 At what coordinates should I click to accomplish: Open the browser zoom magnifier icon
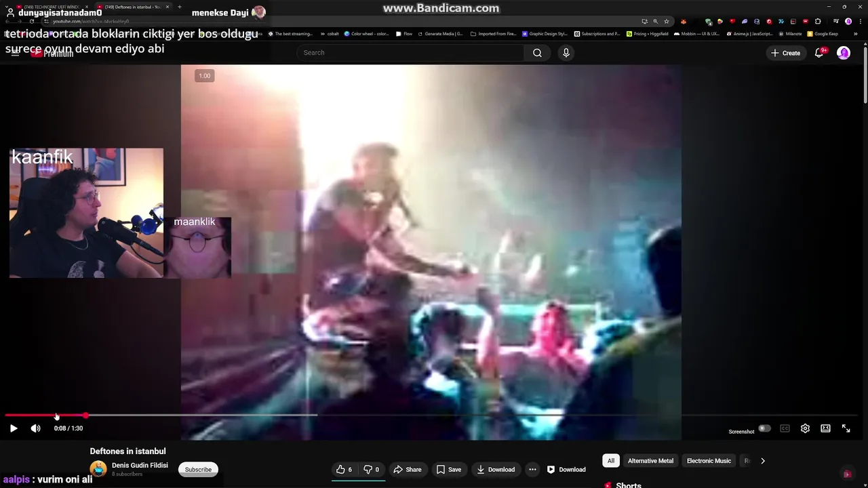coord(655,21)
